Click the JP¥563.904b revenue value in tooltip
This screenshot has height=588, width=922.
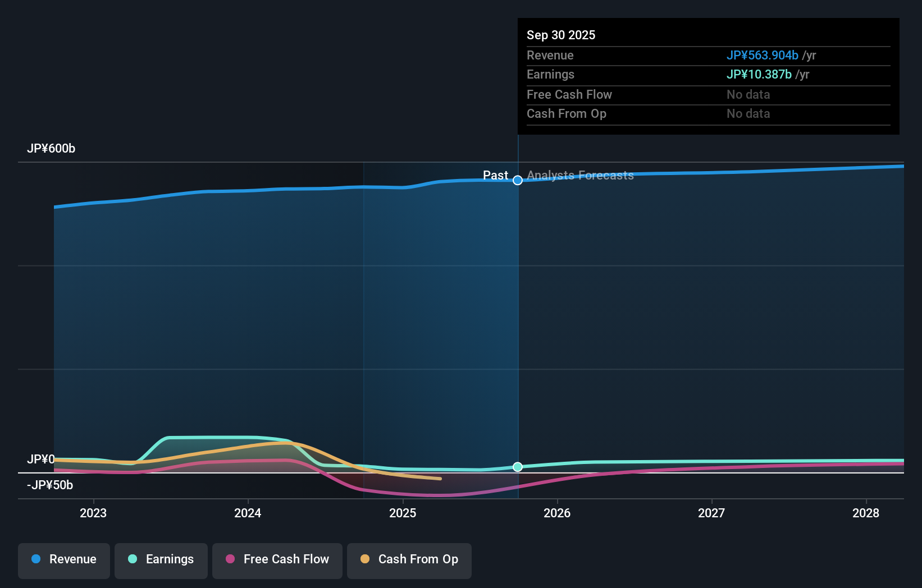pyautogui.click(x=763, y=55)
